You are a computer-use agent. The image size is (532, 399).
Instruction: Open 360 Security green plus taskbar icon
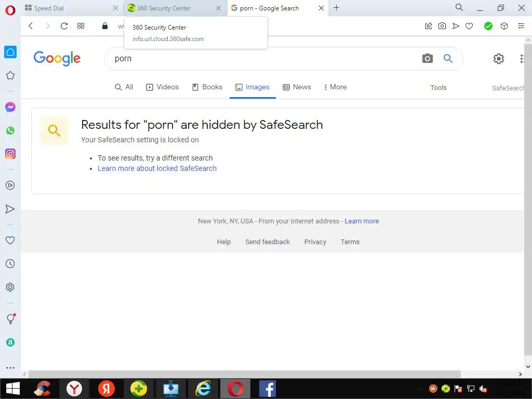point(138,389)
